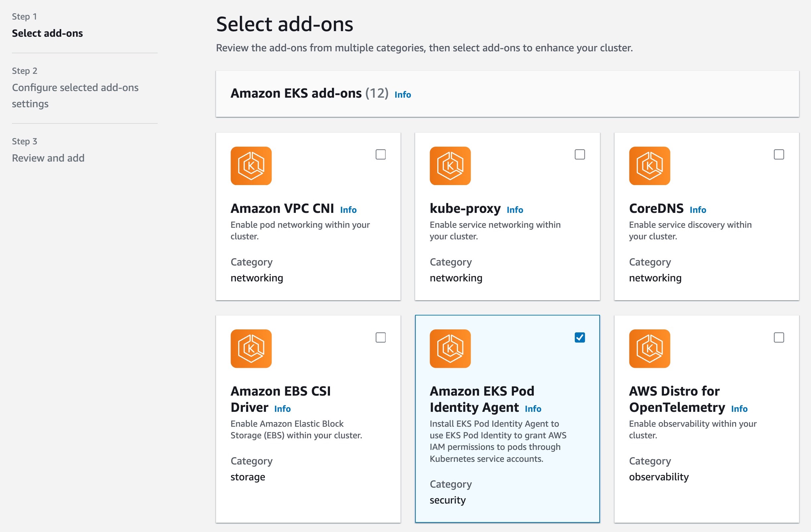Click the Amazon Elastic Block Storage description text

pos(296,429)
